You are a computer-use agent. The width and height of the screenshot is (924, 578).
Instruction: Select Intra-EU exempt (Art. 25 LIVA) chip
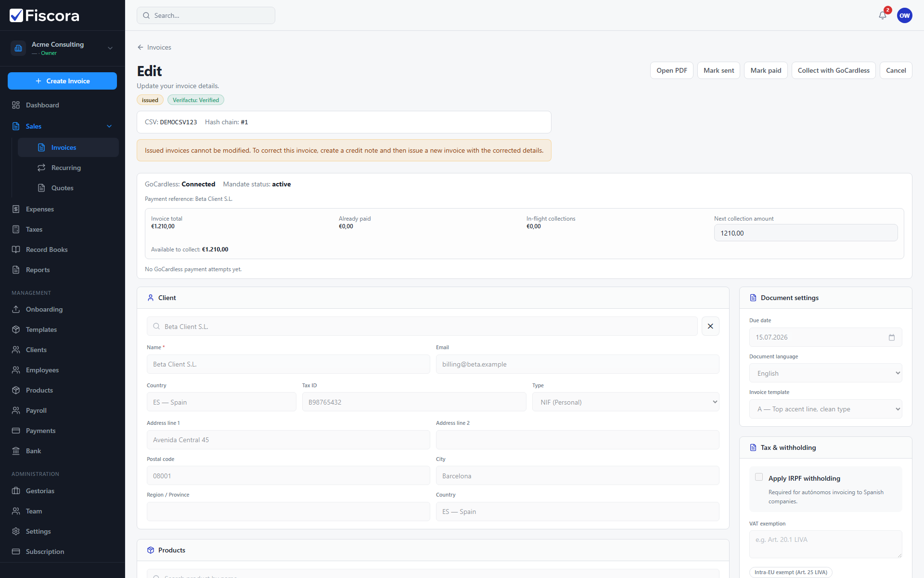[x=791, y=572]
